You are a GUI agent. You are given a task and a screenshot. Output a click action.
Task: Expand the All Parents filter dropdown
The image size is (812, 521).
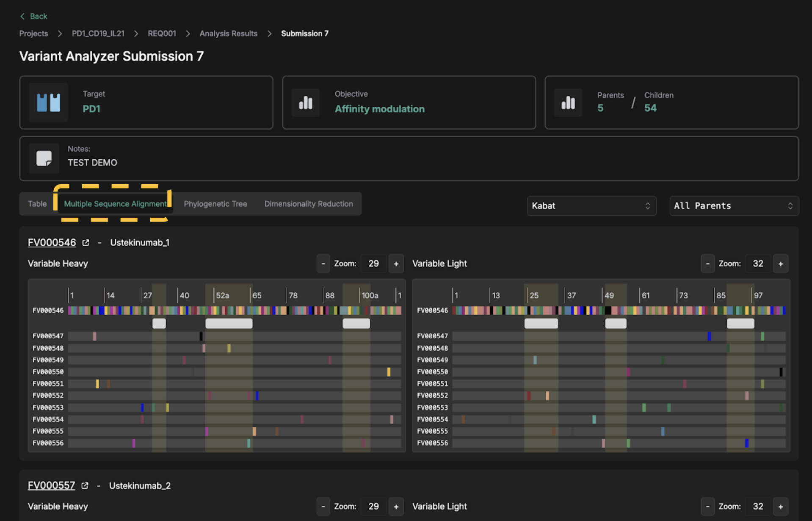click(734, 206)
